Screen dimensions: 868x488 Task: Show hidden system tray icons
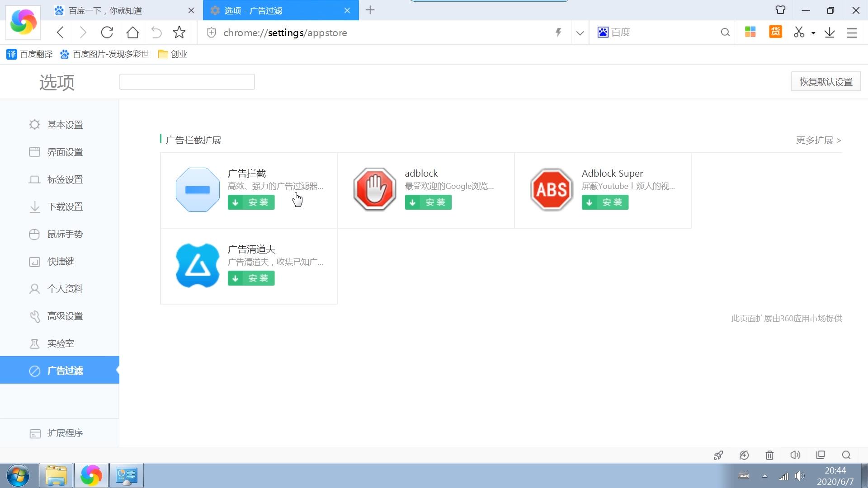[764, 476]
